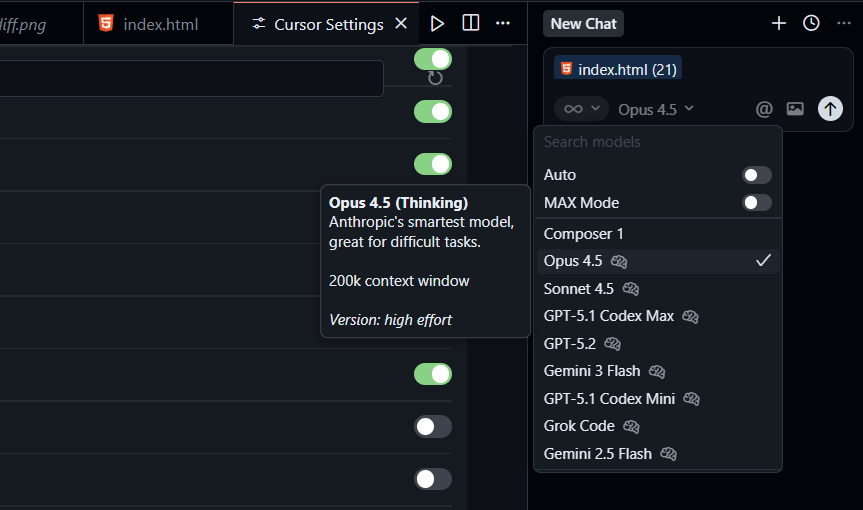The height and width of the screenshot is (510, 863).
Task: Click brain icon next to Sonnet 4.5
Action: click(630, 289)
